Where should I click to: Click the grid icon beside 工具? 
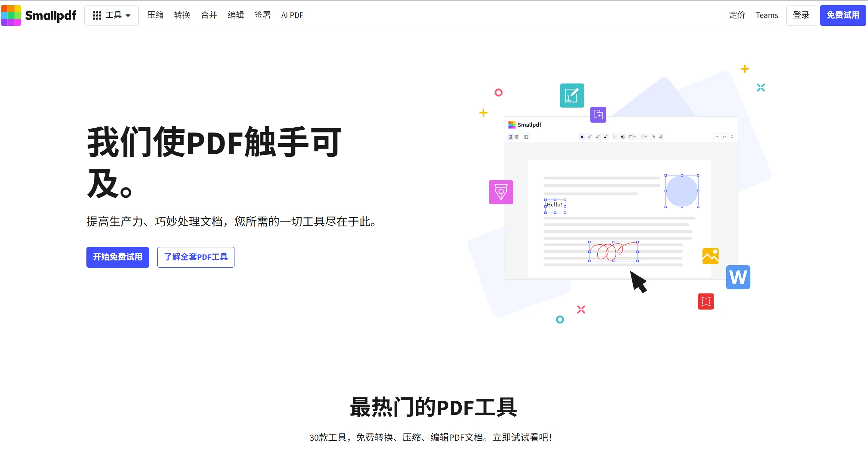click(97, 15)
